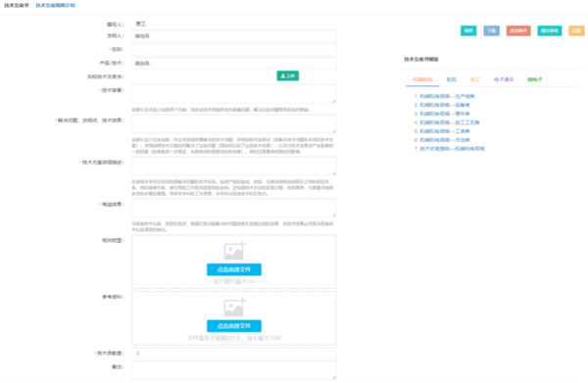Open template link 机械机电领域---工装类
588x383 pixels.
tap(445, 131)
